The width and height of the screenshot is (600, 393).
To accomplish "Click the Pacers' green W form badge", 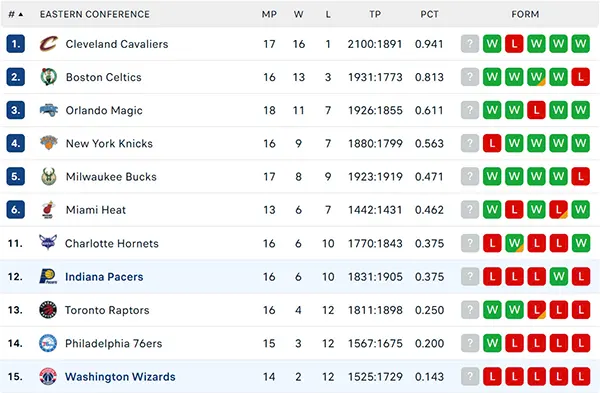I will point(558,276).
